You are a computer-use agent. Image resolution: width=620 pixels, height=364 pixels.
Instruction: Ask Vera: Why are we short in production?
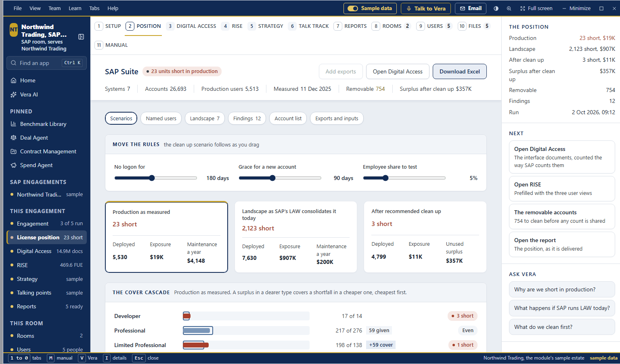point(562,289)
